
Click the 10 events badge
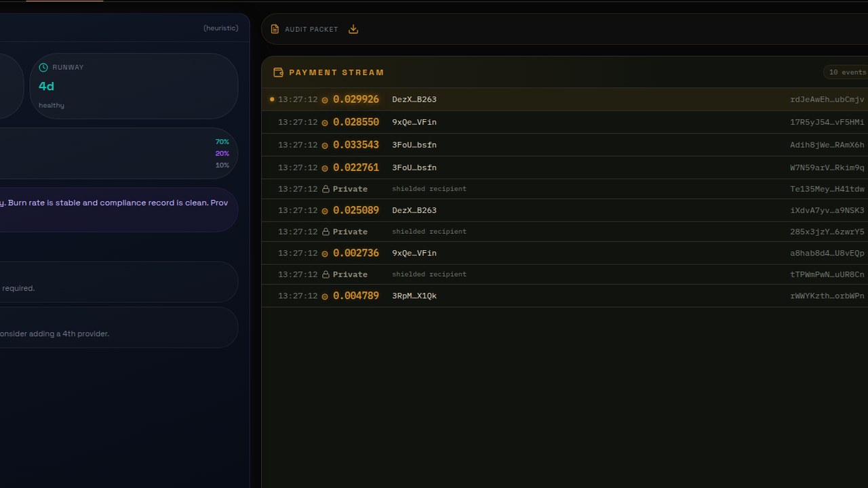[847, 72]
